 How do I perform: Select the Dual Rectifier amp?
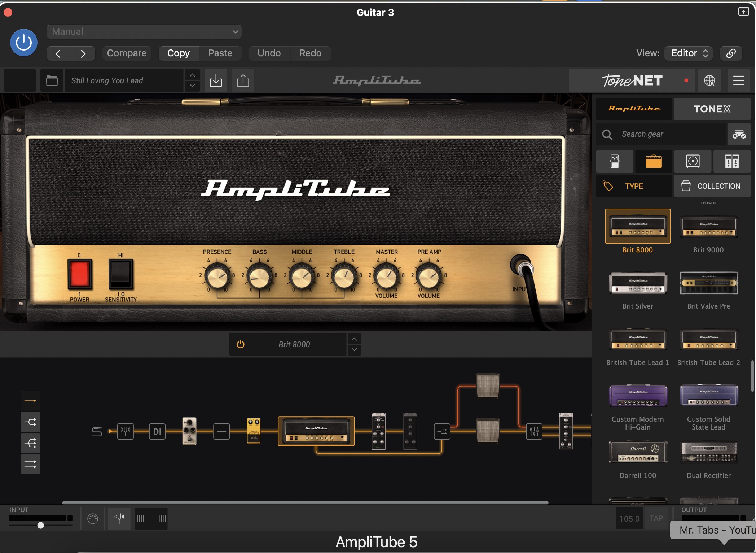tap(709, 452)
